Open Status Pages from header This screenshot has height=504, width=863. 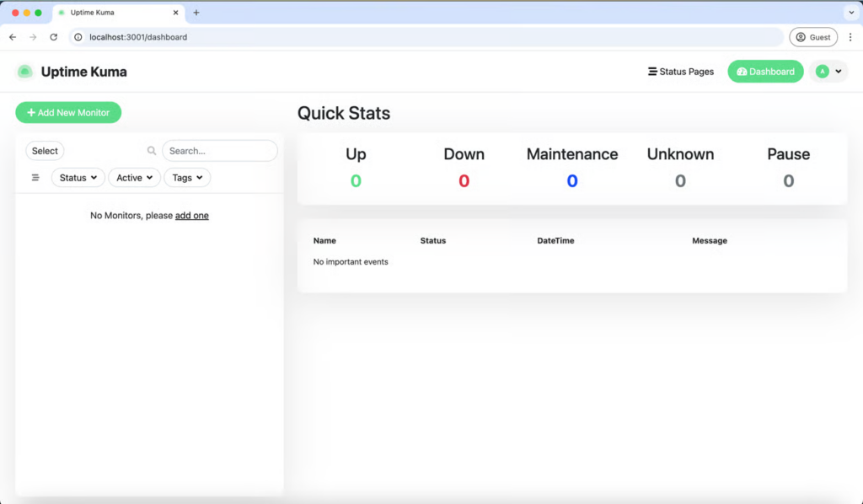[681, 72]
